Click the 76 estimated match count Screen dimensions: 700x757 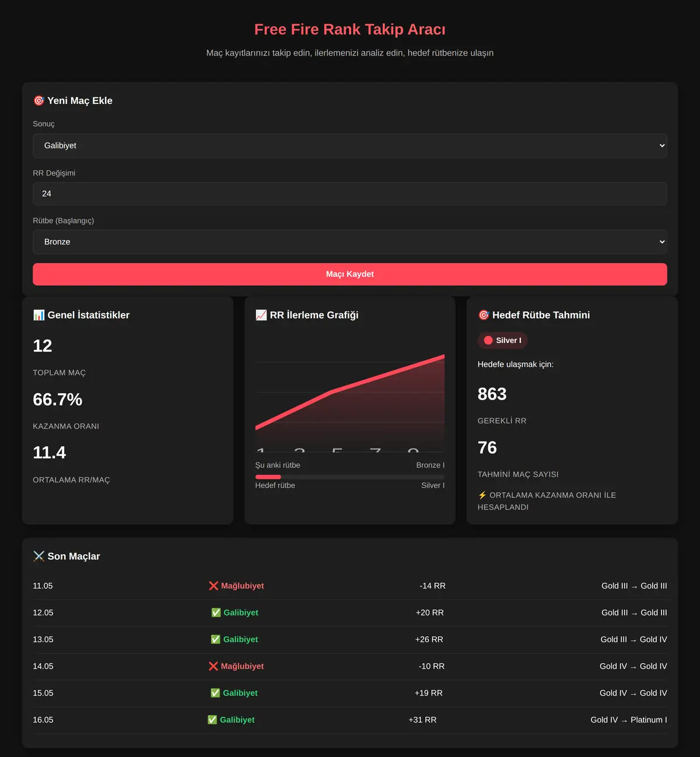487,448
